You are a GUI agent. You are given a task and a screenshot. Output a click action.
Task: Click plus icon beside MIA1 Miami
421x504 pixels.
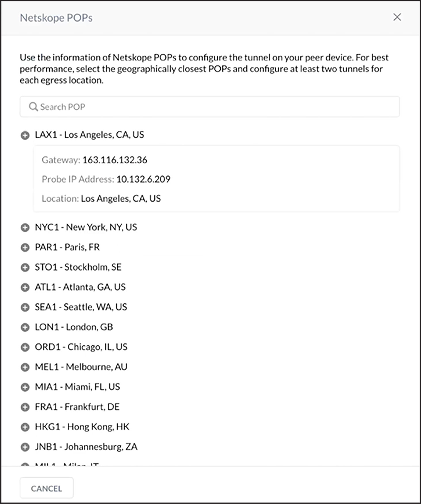[25, 387]
